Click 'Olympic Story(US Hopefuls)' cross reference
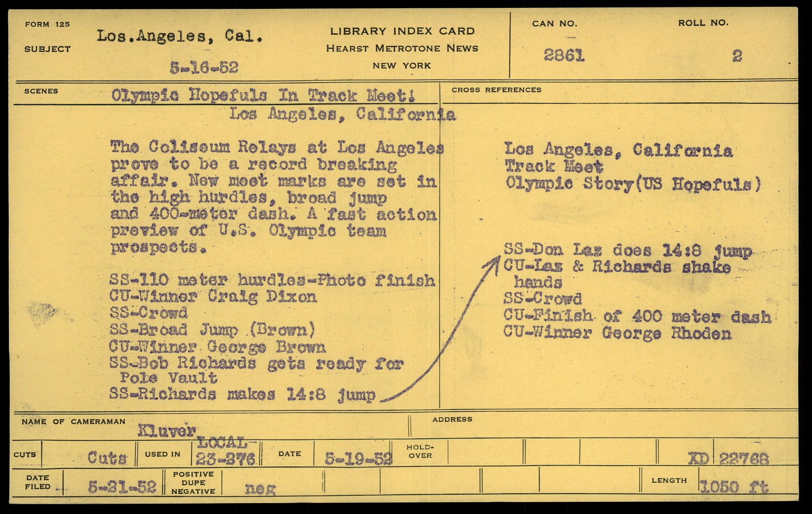The width and height of the screenshot is (812, 514). point(633,184)
